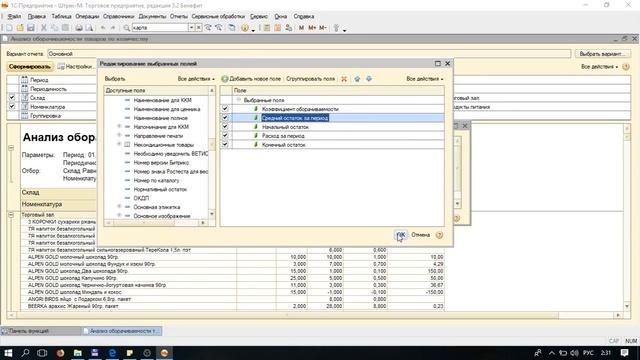Click the help info toolbar icon

click(x=244, y=28)
